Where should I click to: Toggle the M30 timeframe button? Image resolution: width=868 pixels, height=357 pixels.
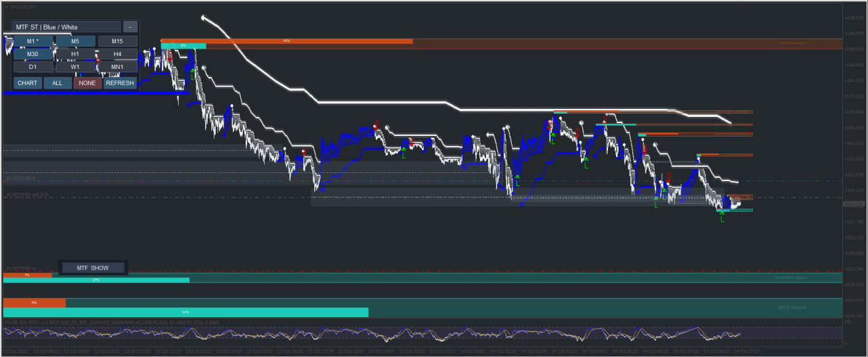tap(32, 54)
